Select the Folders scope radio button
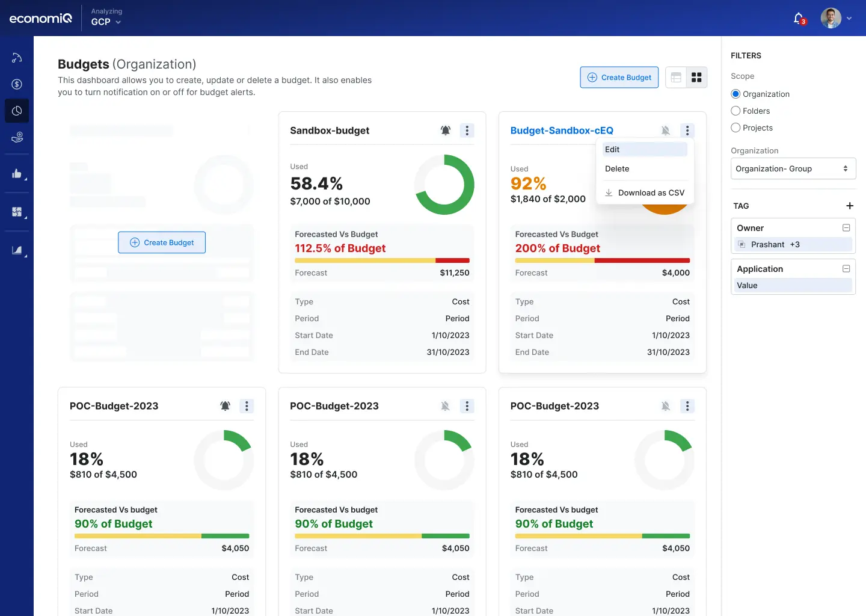The width and height of the screenshot is (866, 616). click(x=735, y=111)
